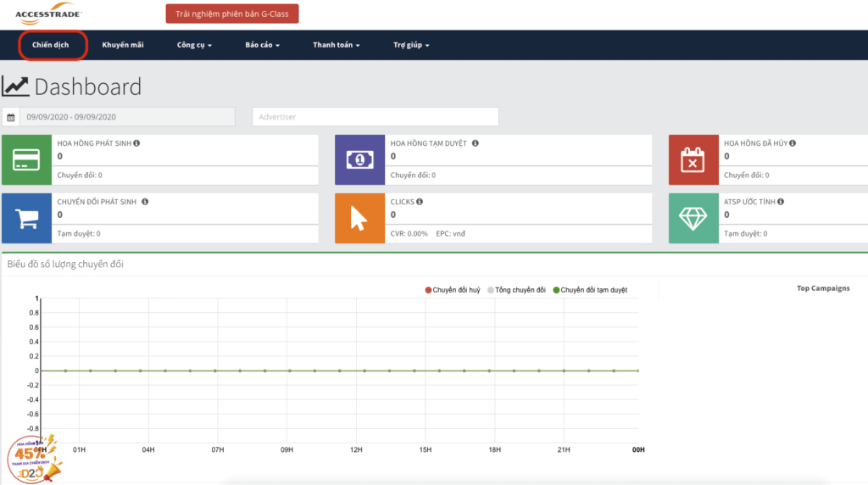The height and width of the screenshot is (485, 868).
Task: Click Tạm duyệt: 0 under ATSP Ước Tính
Action: coord(746,234)
